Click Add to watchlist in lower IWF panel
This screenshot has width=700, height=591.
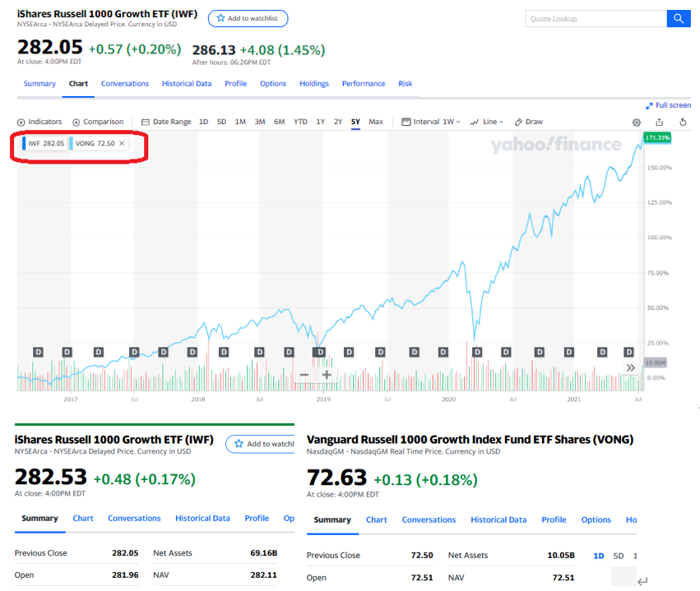click(260, 444)
